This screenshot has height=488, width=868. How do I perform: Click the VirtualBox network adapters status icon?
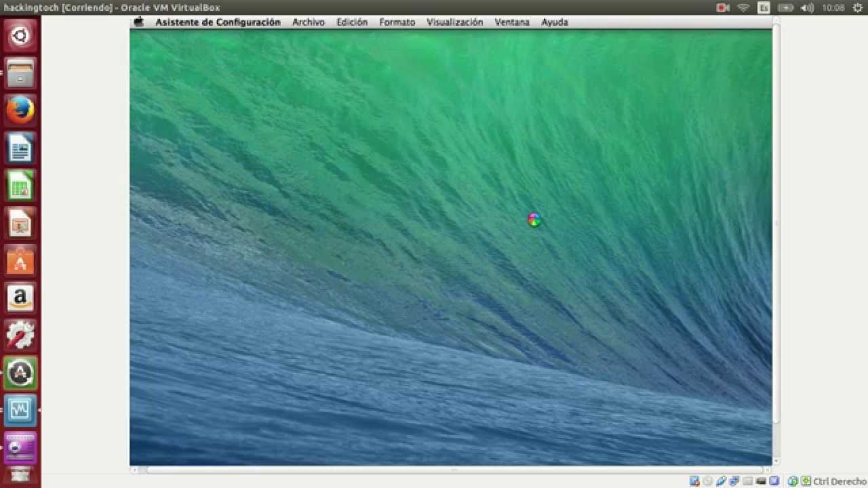coord(734,481)
